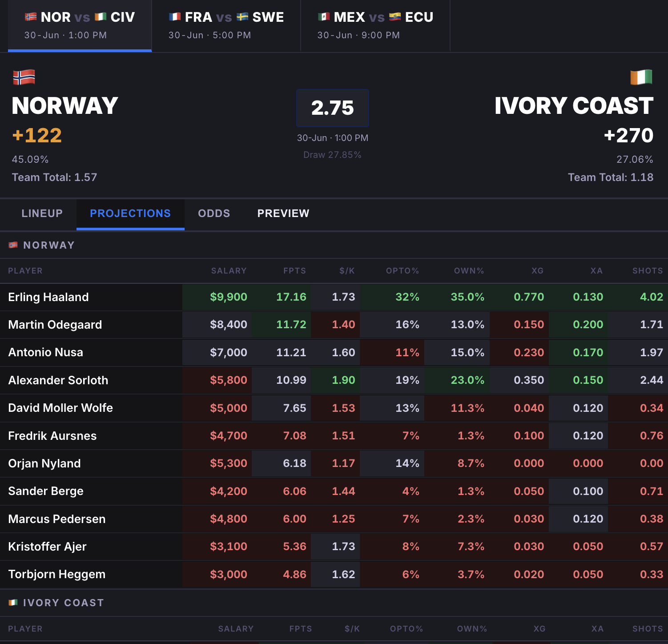Click Ajer's 5.36 FPTS value
Viewport: 668px width, 644px height.
click(294, 547)
